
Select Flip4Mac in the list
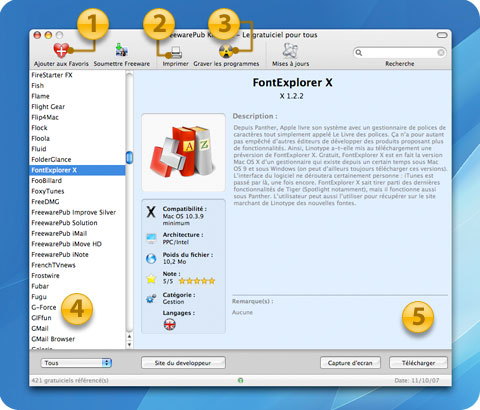pyautogui.click(x=77, y=117)
